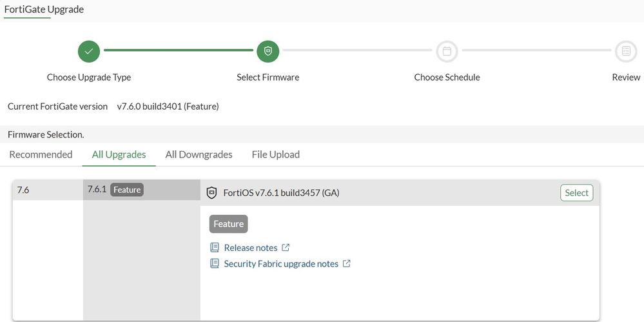Click the Review step icon
The height and width of the screenshot is (322, 644).
[626, 51]
